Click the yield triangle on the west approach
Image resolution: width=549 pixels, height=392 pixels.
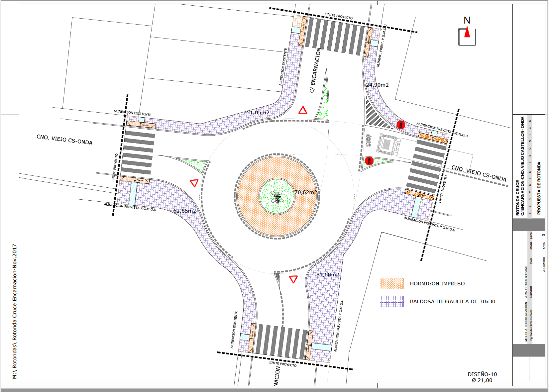(194, 183)
